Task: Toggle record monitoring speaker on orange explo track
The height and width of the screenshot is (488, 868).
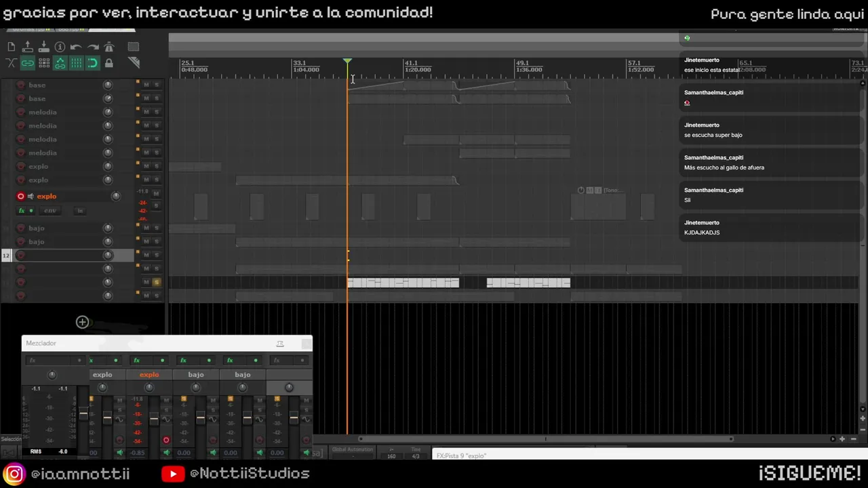Action: click(31, 197)
